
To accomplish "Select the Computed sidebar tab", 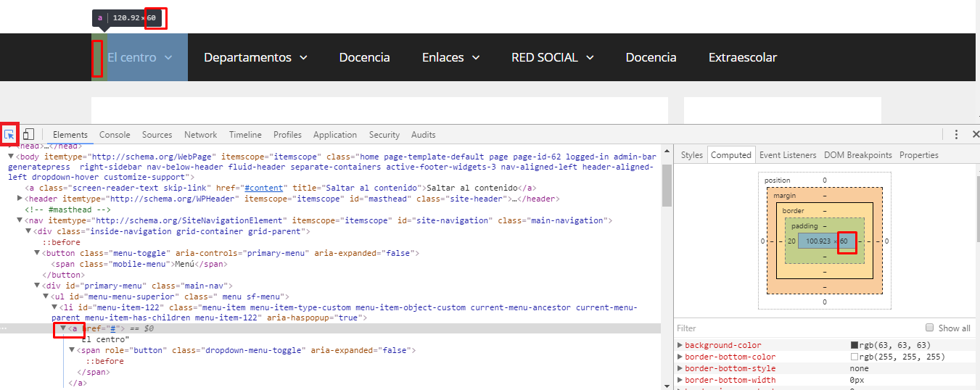I will [x=731, y=155].
